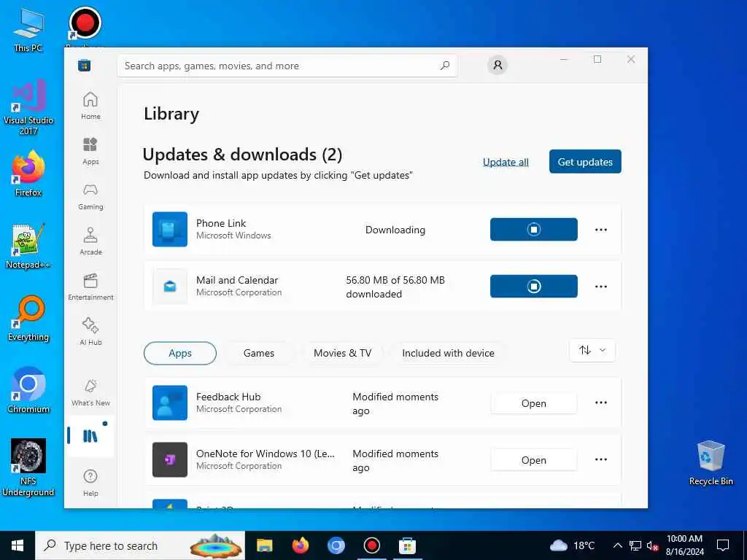
Task: Click the Store search box
Action: 287,66
